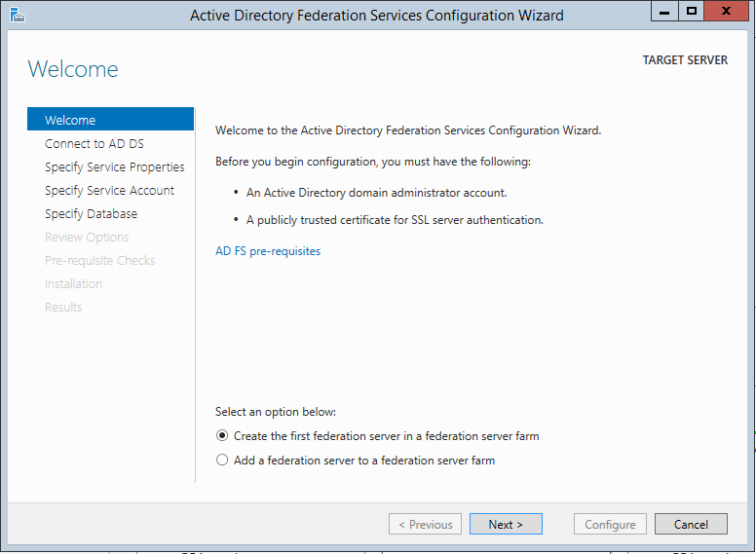The width and height of the screenshot is (756, 554).
Task: Click the Cancel button
Action: point(691,524)
